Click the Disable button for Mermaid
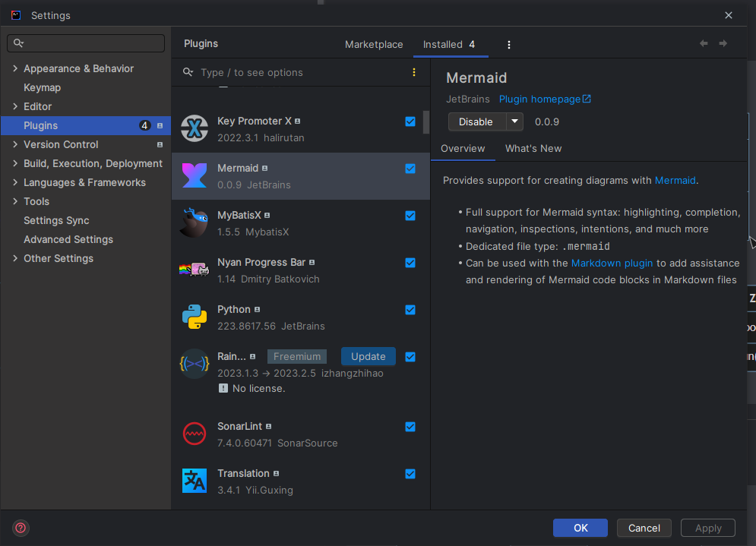This screenshot has width=756, height=546. [x=477, y=122]
